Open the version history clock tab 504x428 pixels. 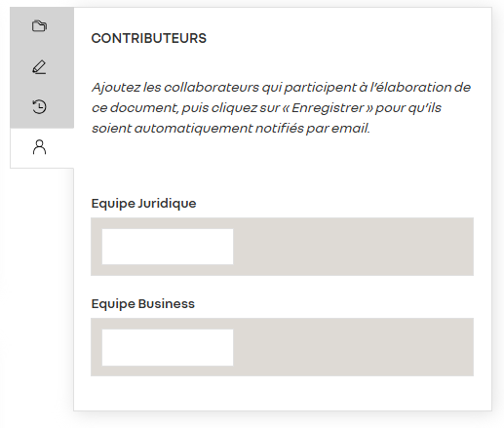[39, 107]
